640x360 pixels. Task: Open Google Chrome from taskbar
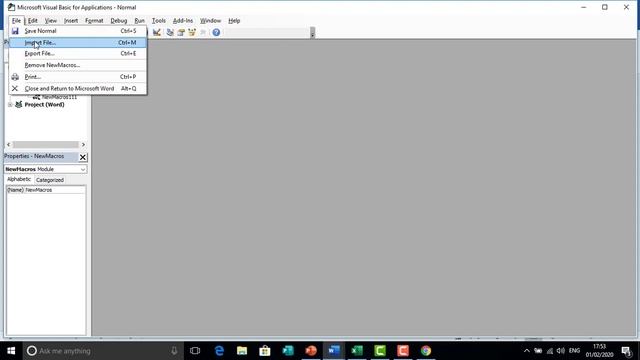pyautogui.click(x=426, y=351)
